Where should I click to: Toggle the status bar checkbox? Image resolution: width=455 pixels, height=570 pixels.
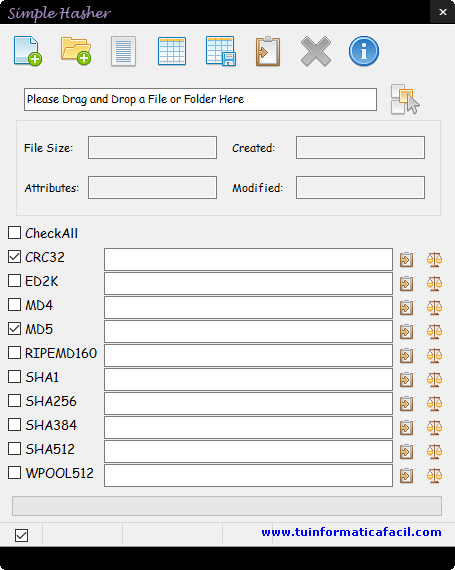[x=21, y=535]
